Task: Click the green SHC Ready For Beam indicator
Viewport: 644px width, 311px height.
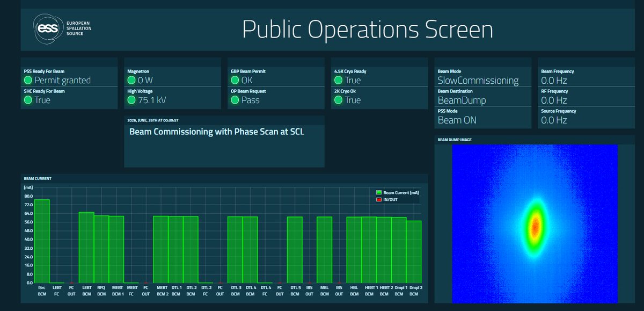Action: point(28,100)
